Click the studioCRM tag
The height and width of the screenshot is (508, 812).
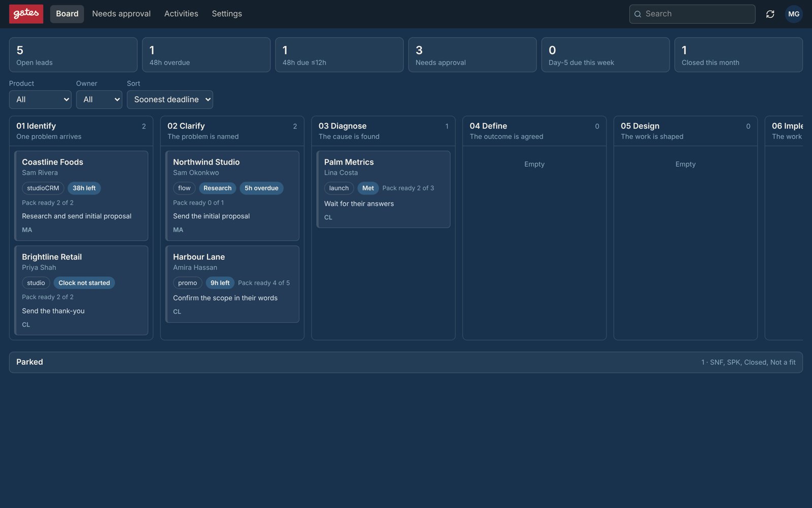click(x=43, y=188)
